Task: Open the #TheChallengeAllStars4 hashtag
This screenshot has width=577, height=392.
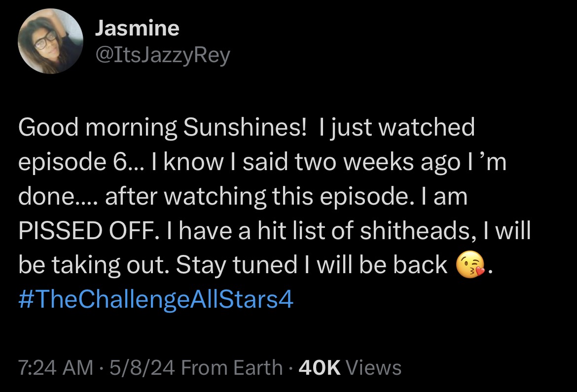Action: pos(156,299)
